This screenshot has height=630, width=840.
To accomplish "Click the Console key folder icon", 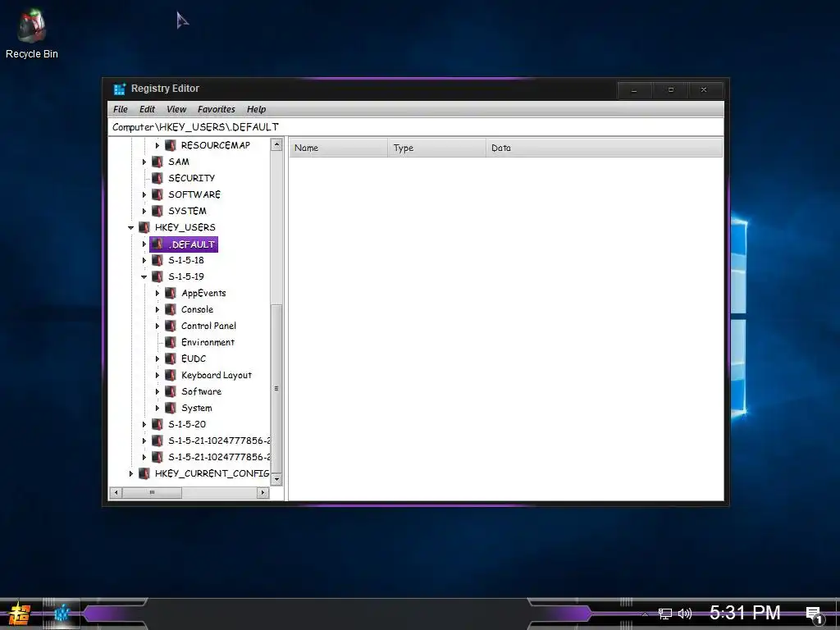I will pyautogui.click(x=171, y=309).
